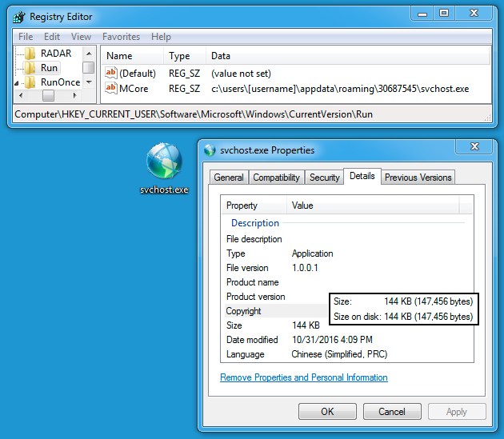Screen dimensions: 504x439
Task: Click the svchost.exe Properties title icon
Action: click(210, 150)
